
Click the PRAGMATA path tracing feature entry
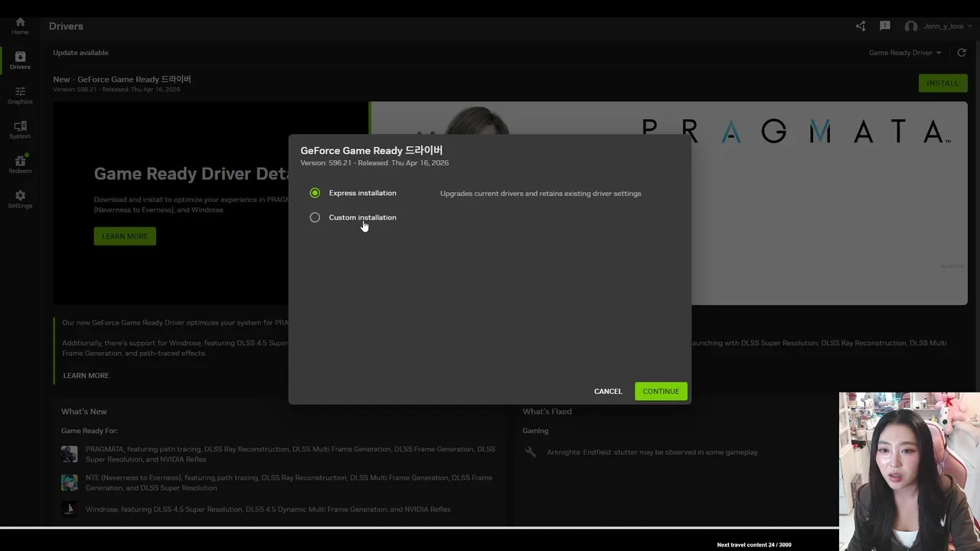(x=290, y=454)
